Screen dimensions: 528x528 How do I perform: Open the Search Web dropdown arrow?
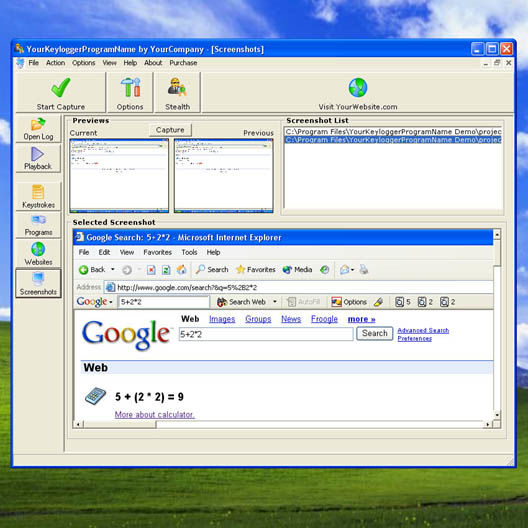click(275, 302)
